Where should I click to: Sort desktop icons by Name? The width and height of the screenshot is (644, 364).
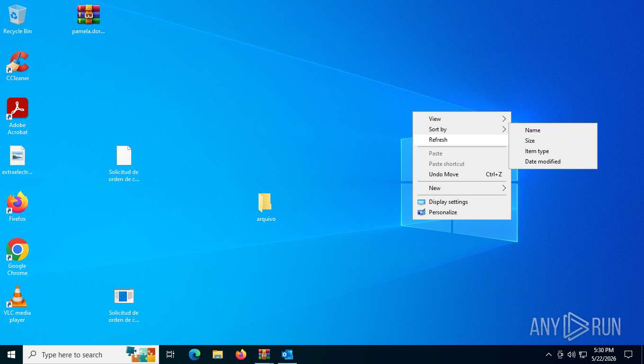(x=553, y=130)
